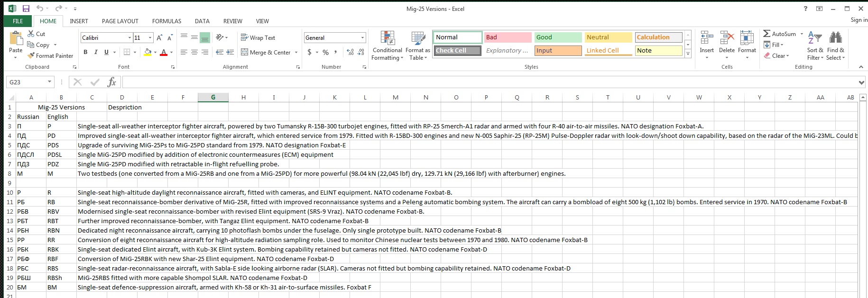868x298 pixels.
Task: Open Conditional Formatting options
Action: pyautogui.click(x=387, y=45)
